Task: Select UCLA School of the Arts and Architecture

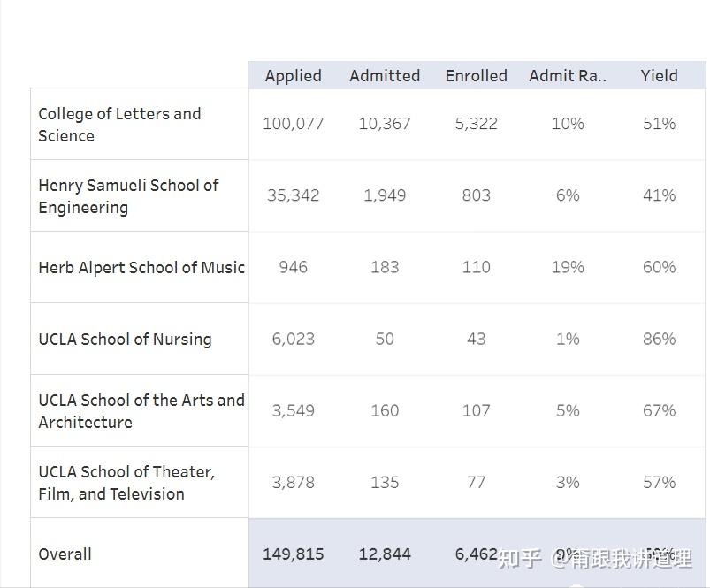Action: pyautogui.click(x=141, y=411)
